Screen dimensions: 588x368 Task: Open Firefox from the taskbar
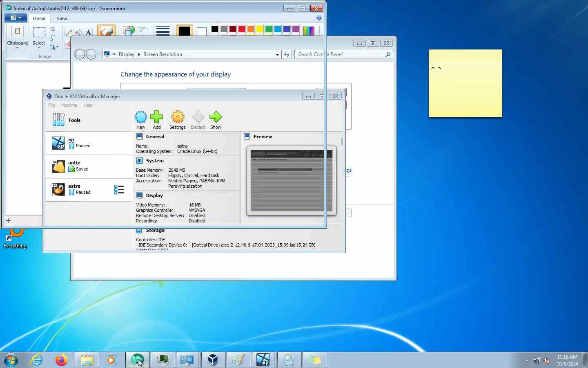pos(62,360)
